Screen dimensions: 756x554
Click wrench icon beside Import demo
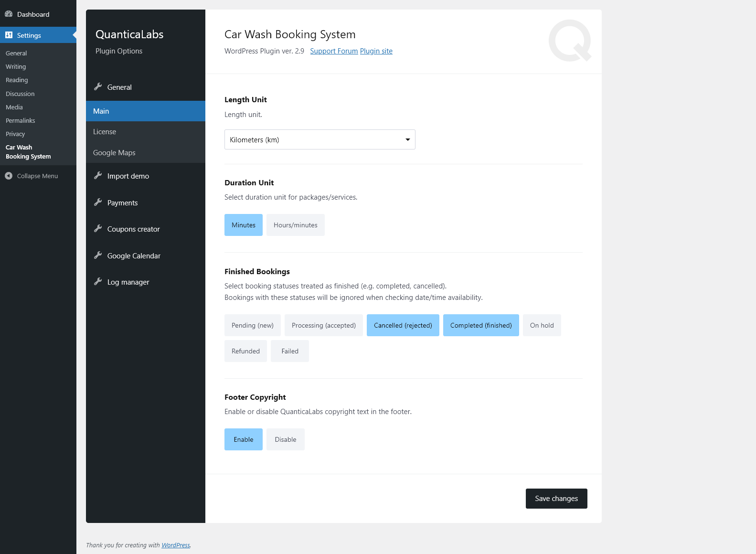98,175
